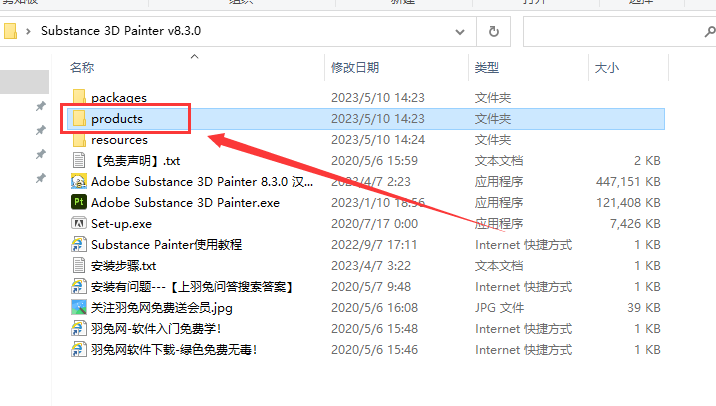Click the 2020/5/6 16:08 date cell
The height and width of the screenshot is (406, 716).
374,308
